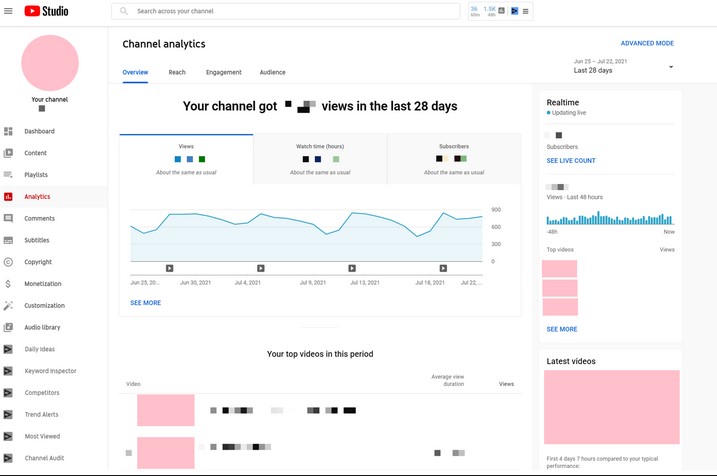Click the Your channel label
Viewport: 717px width, 476px height.
tap(49, 100)
